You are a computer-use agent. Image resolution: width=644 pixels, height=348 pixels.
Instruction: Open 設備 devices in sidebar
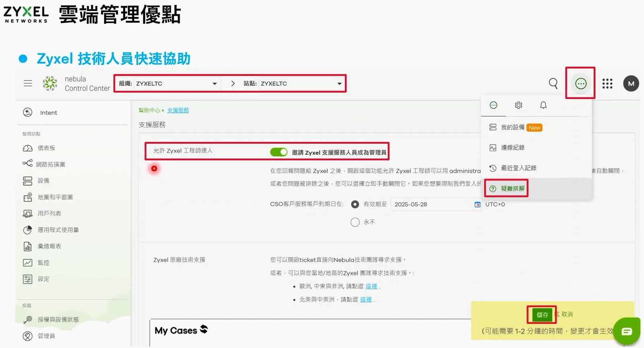point(36,180)
